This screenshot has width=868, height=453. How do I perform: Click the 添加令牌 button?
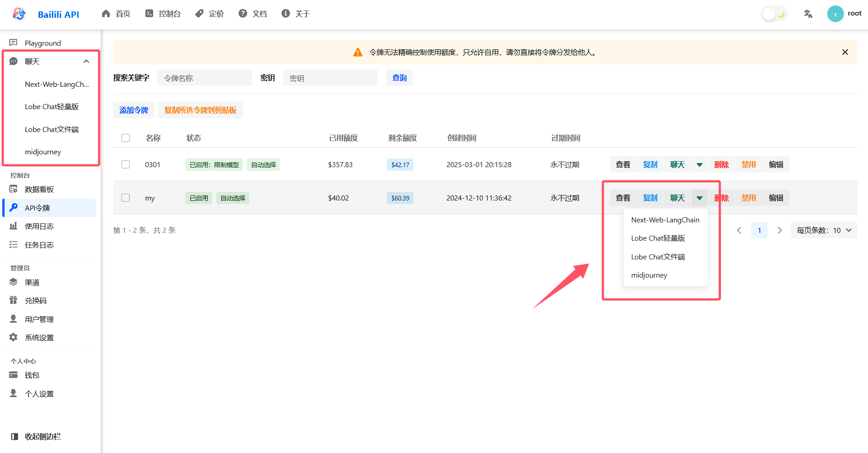134,110
